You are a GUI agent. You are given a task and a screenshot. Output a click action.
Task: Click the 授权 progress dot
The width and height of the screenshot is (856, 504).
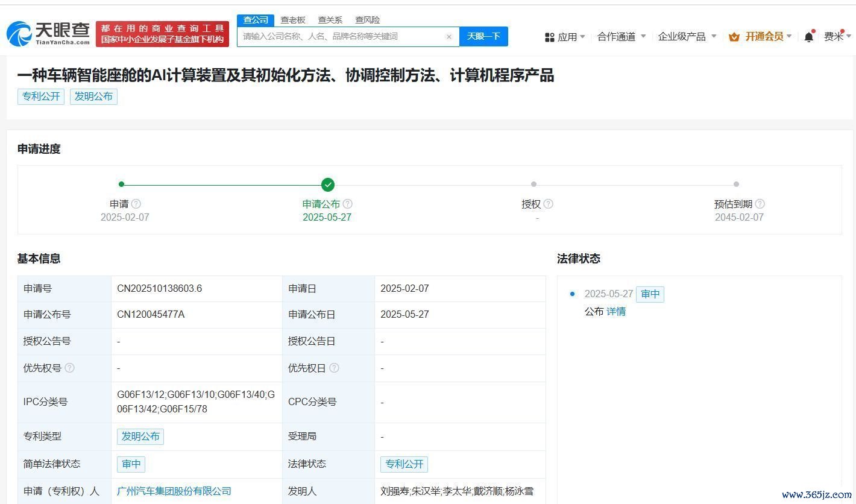[533, 184]
